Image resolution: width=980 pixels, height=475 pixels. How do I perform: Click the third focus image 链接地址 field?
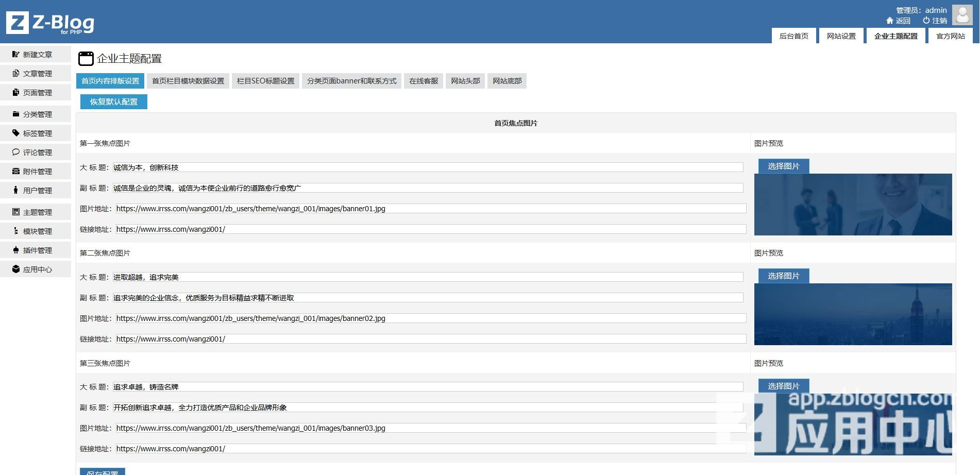click(x=431, y=449)
